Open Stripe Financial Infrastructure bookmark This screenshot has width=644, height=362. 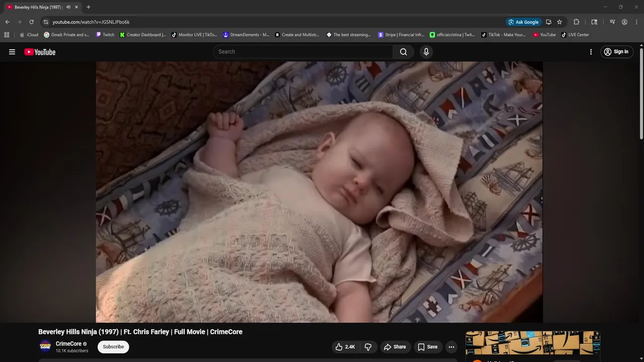401,35
